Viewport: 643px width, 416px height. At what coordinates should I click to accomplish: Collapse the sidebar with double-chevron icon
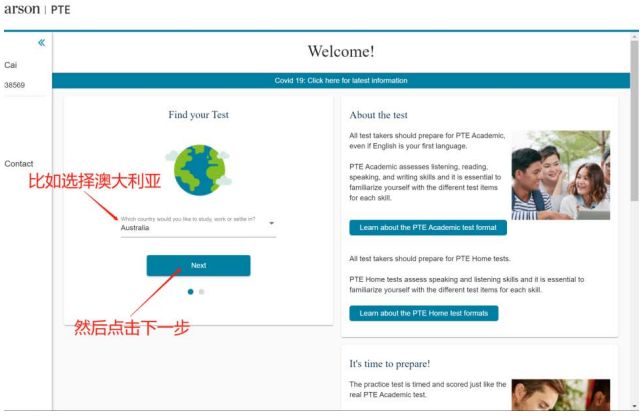point(41,43)
